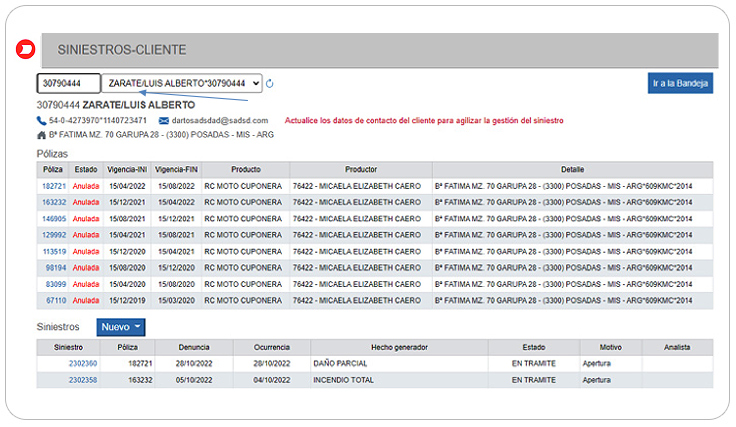Open the ZARATE/LUIS ALBERTO client dropdown
Screen dimensions: 736x427
(182, 84)
